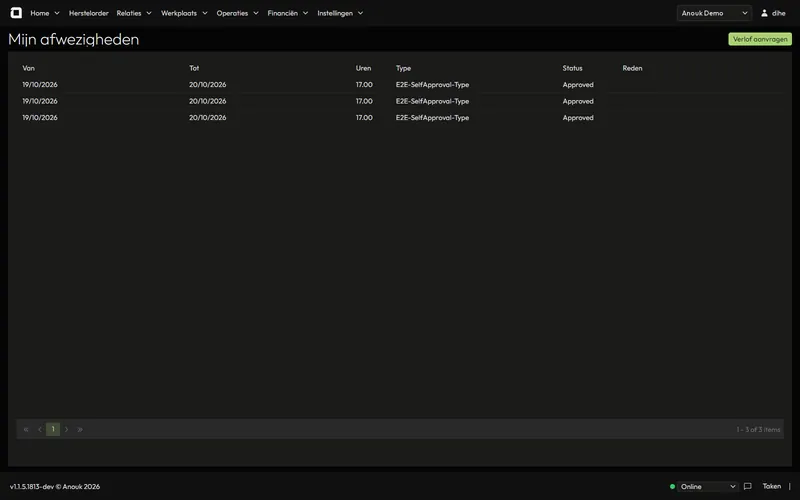Expand the Instellingen menu chevron
800x500 pixels.
tap(360, 13)
